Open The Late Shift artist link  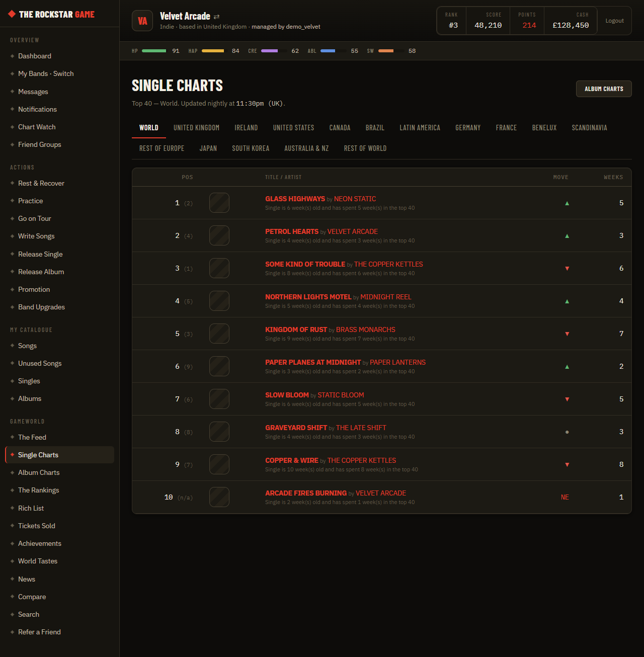point(361,428)
